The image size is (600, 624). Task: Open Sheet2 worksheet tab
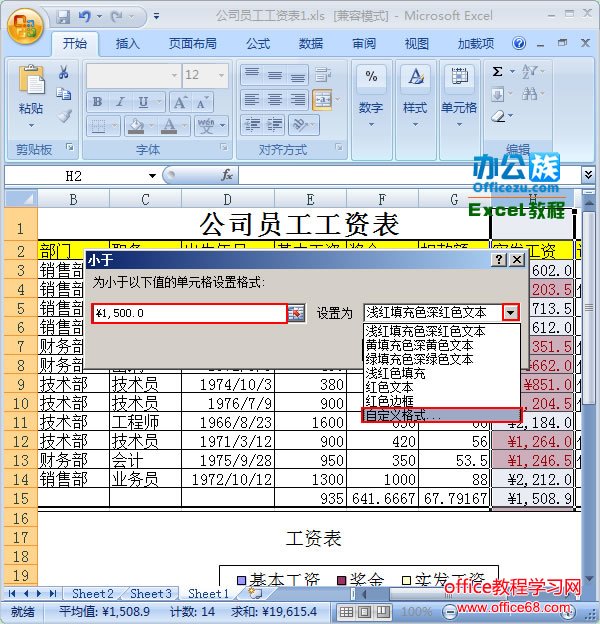click(x=92, y=593)
